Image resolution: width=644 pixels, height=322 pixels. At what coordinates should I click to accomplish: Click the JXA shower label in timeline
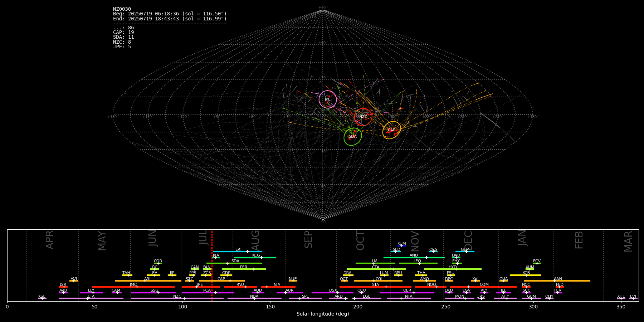pyautogui.click(x=216, y=255)
